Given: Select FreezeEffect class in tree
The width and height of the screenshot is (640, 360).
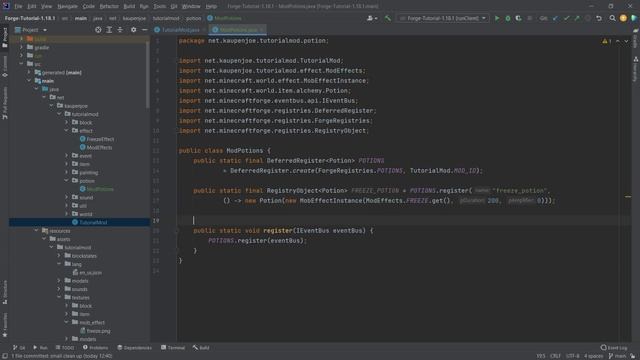Looking at the screenshot, I should pos(97,139).
